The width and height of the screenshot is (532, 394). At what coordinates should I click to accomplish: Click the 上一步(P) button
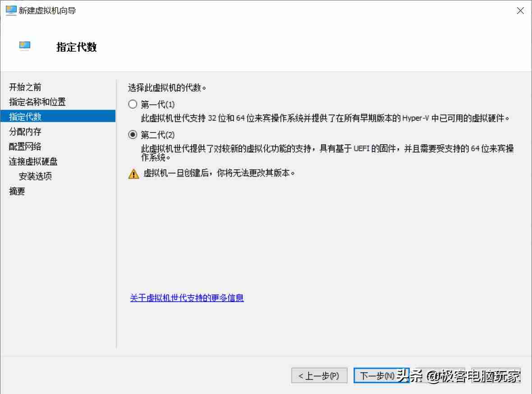[x=319, y=376]
